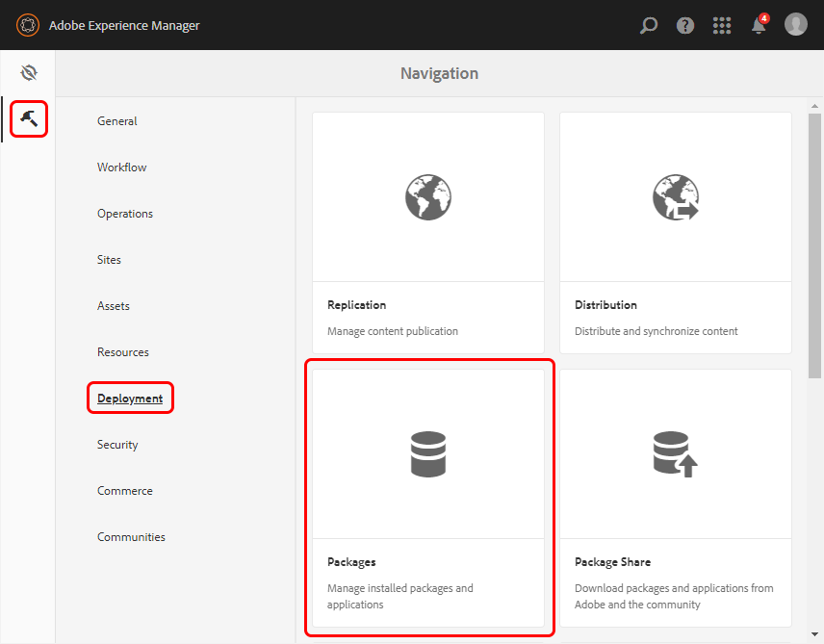Click the Navigation heading text

tap(439, 73)
